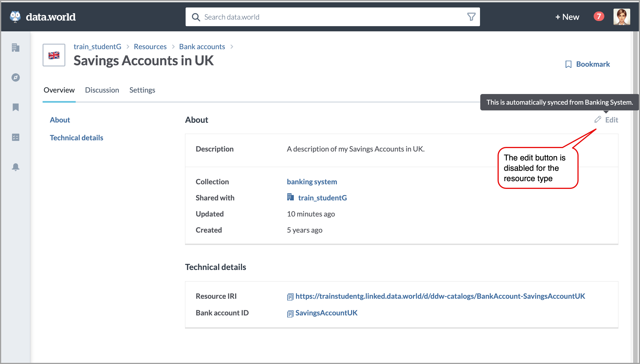Copy Bank account ID via copy icon
This screenshot has height=364, width=640.
point(290,313)
